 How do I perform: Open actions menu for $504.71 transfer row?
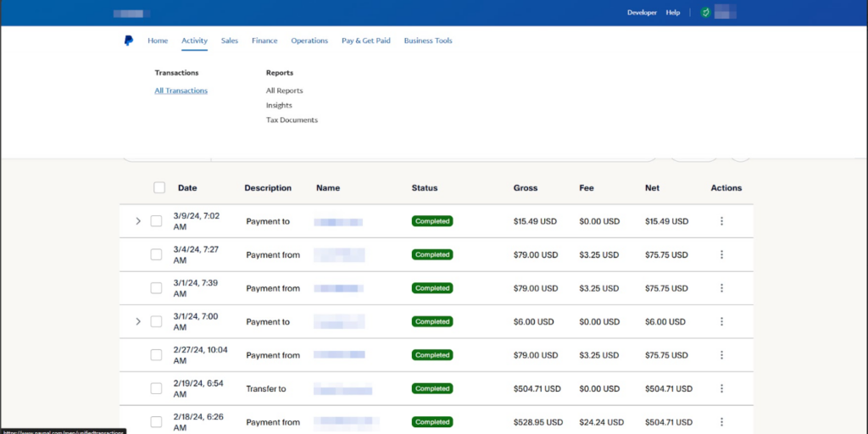pos(721,389)
